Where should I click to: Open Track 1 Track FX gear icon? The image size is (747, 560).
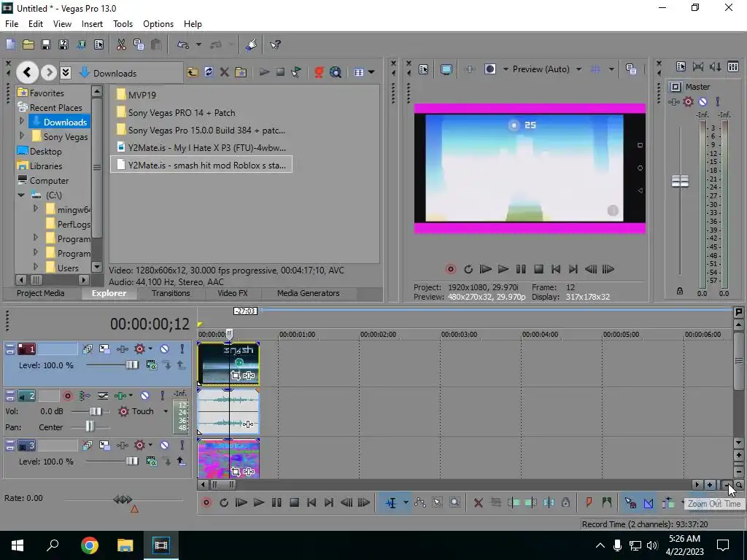point(139,349)
